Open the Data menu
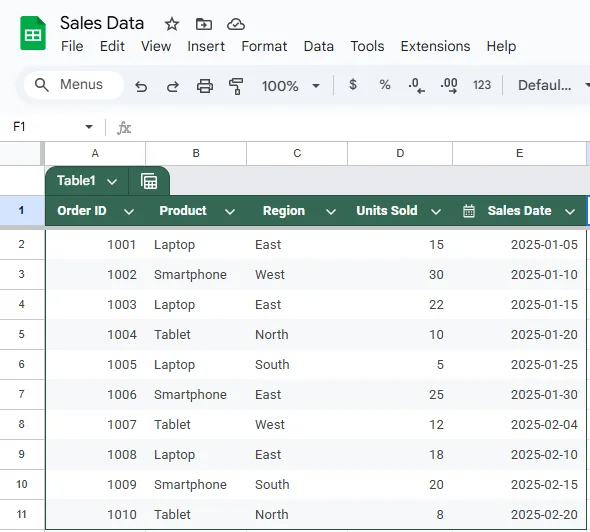This screenshot has height=532, width=590. pos(319,46)
